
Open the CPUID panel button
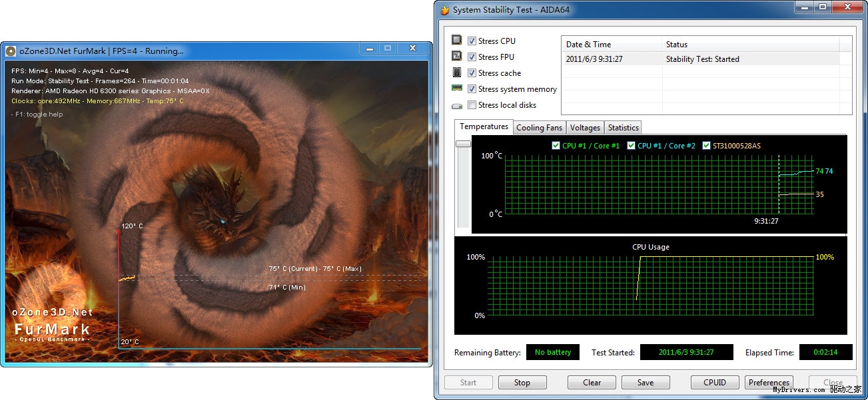click(715, 383)
